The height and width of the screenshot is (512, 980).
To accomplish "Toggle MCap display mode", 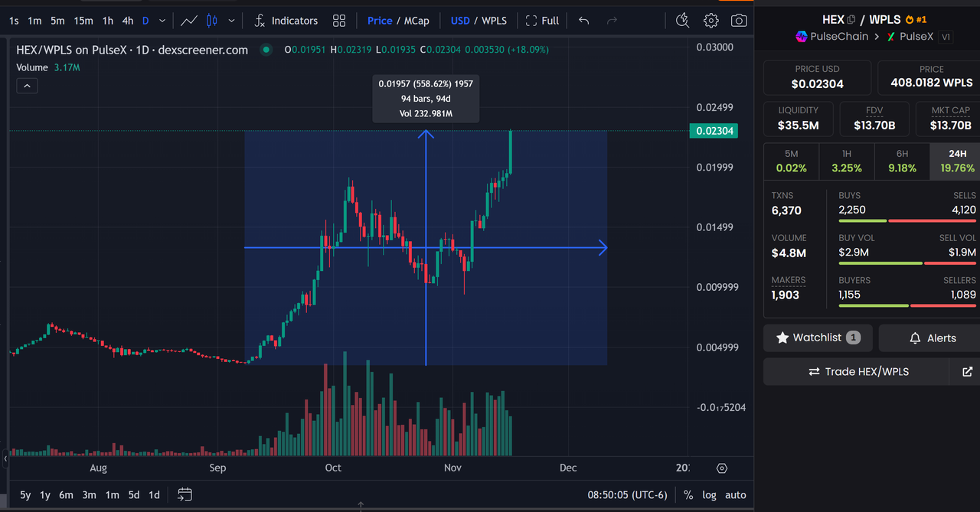I will point(416,21).
